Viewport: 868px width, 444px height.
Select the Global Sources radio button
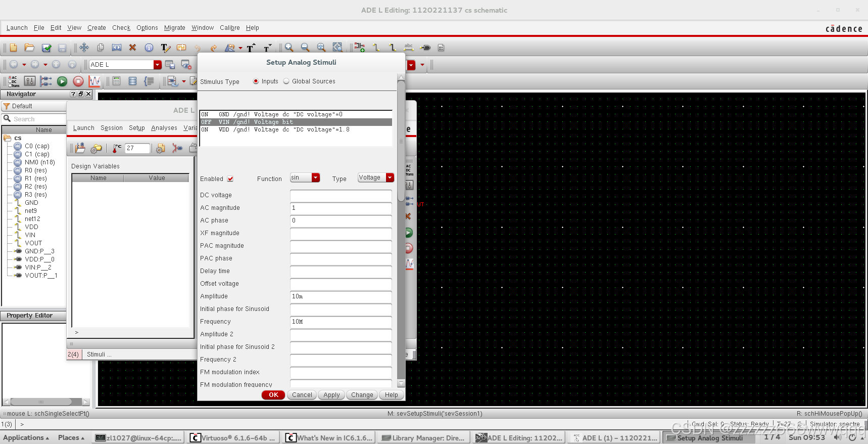(286, 81)
